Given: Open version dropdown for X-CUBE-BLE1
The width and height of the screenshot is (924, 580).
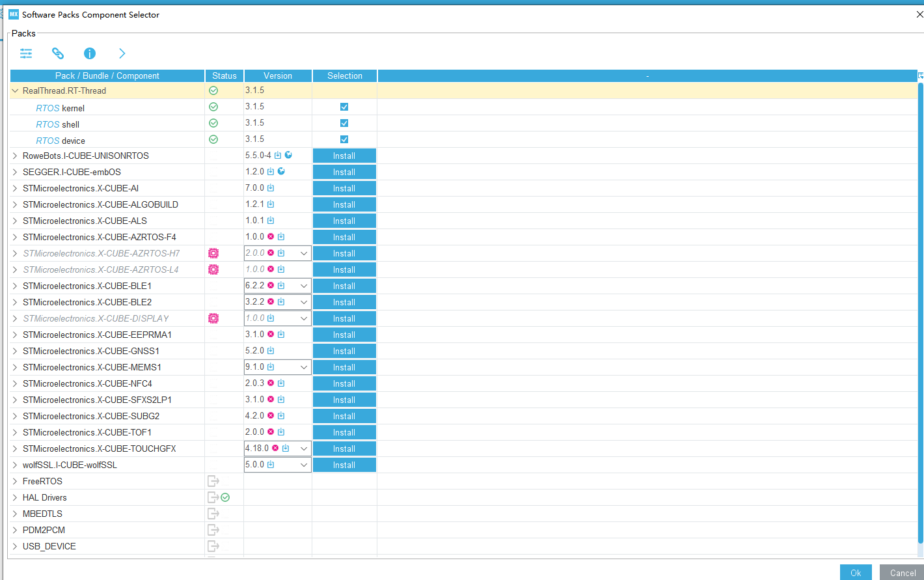Looking at the screenshot, I should pos(303,286).
